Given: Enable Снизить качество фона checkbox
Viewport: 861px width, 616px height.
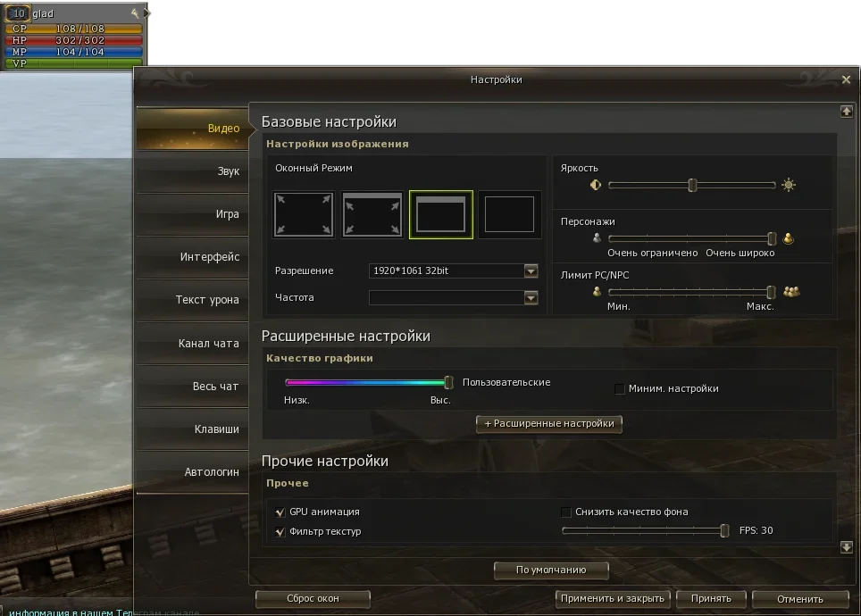Looking at the screenshot, I should point(566,512).
